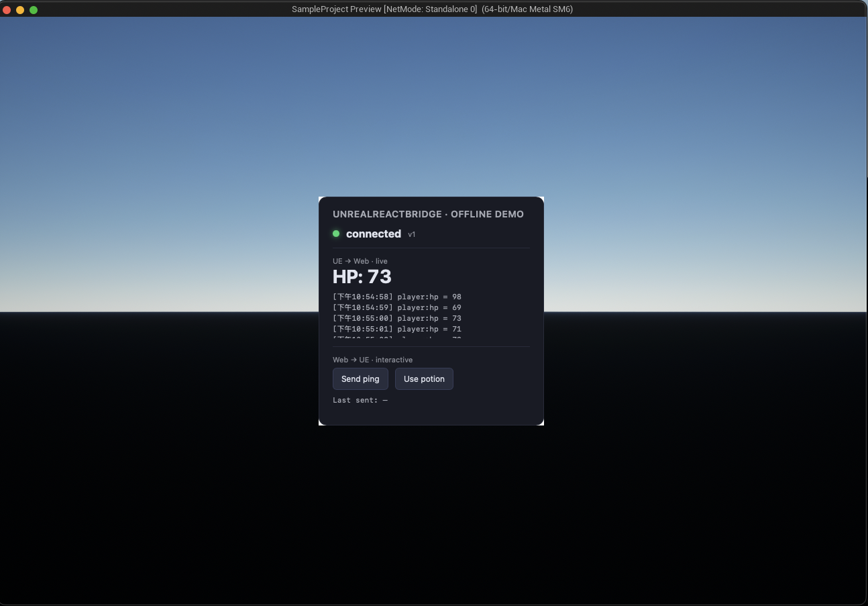
Task: Click the Use potion button
Action: click(x=424, y=378)
